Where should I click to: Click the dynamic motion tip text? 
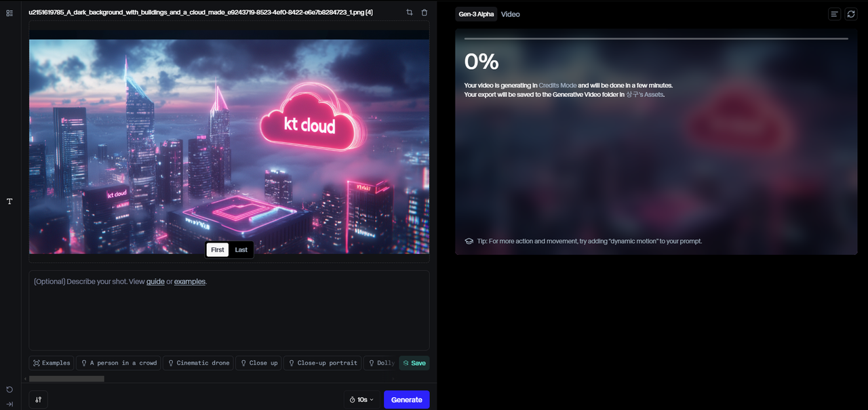[x=589, y=241]
